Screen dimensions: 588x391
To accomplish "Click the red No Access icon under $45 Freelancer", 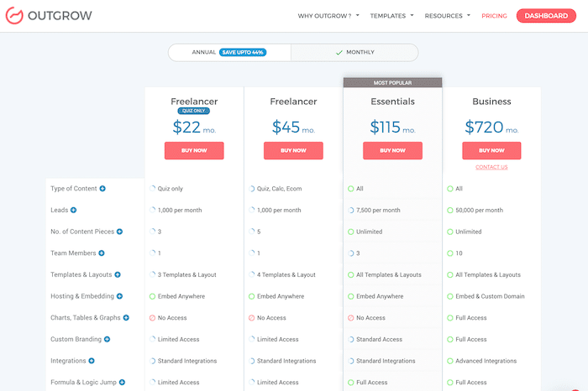I will 252,318.
